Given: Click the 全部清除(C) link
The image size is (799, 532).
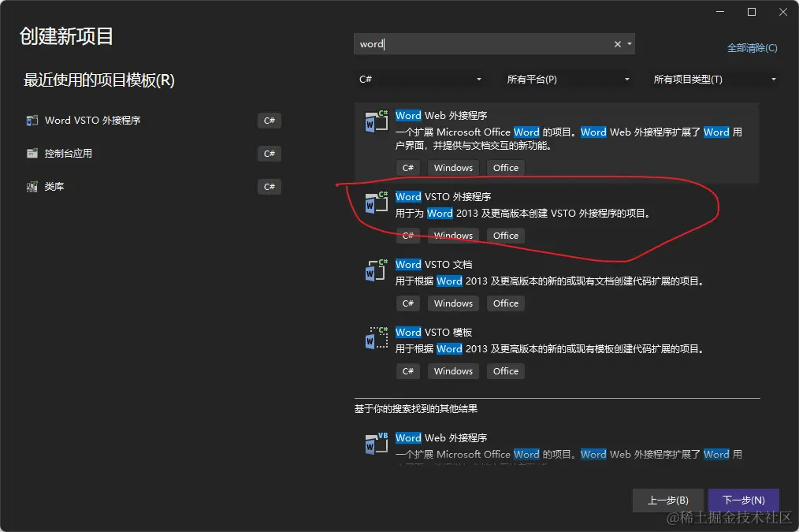Looking at the screenshot, I should click(753, 48).
